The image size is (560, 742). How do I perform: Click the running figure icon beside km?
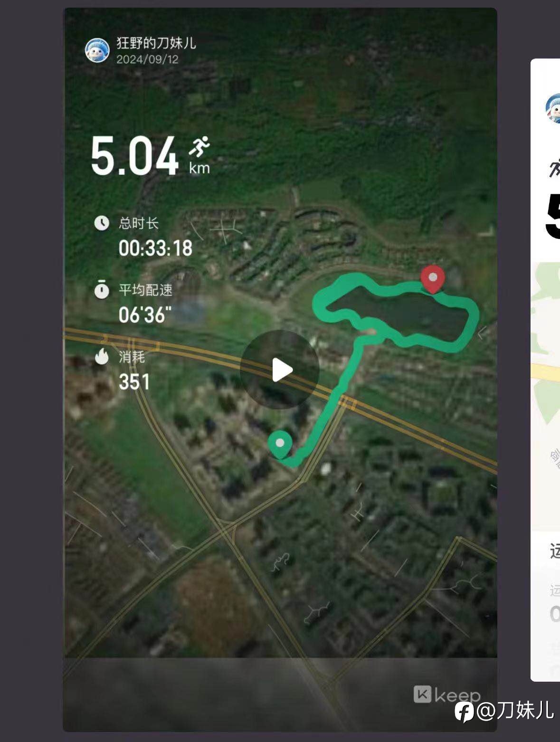[199, 147]
